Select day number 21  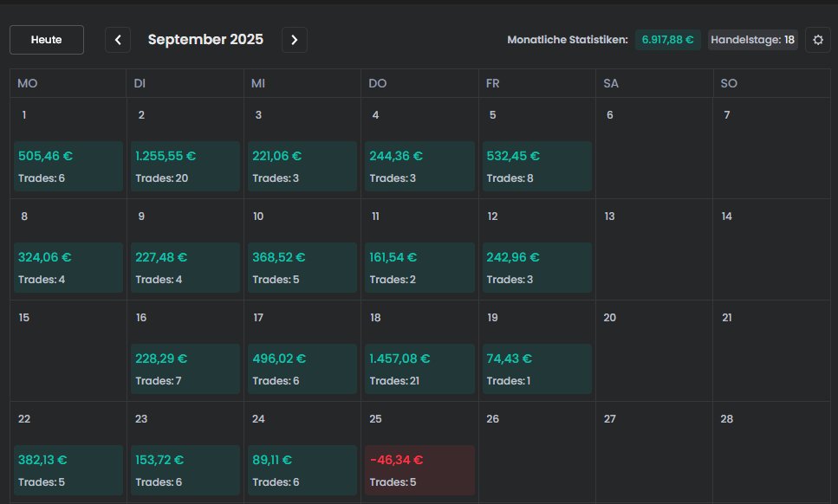(727, 318)
